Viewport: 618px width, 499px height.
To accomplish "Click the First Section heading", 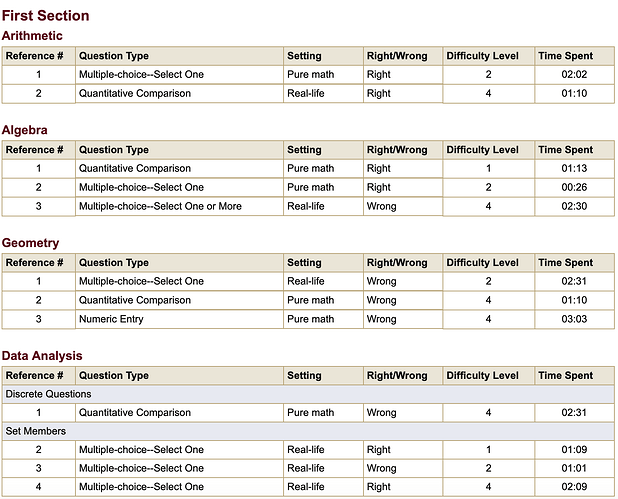I will (46, 16).
